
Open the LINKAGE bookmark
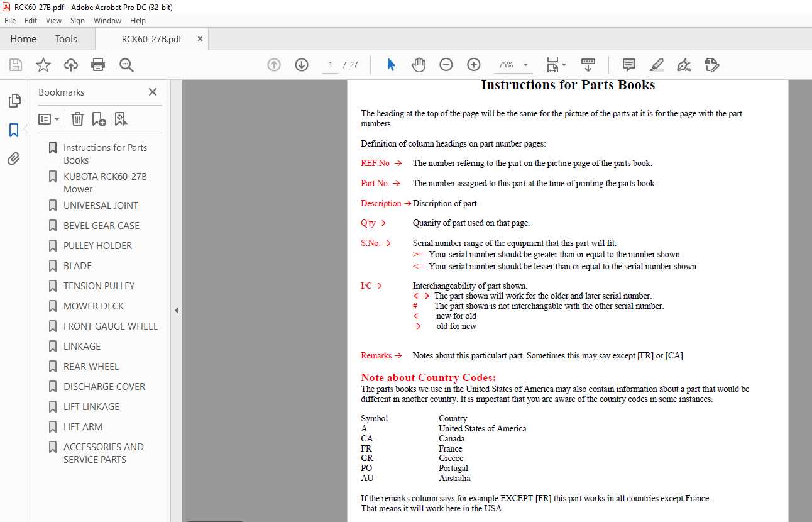click(82, 346)
